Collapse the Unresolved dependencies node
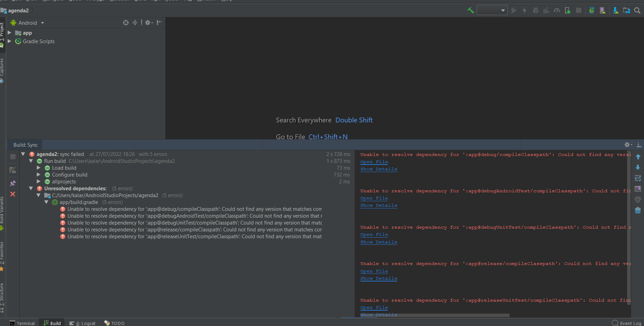The width and height of the screenshot is (644, 326). pyautogui.click(x=31, y=189)
